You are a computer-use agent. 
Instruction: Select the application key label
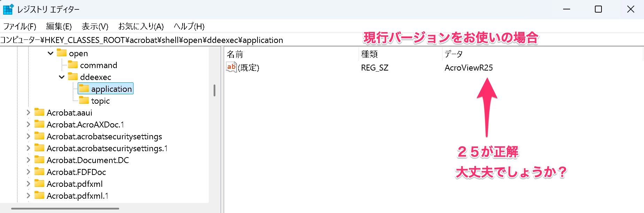coord(112,89)
